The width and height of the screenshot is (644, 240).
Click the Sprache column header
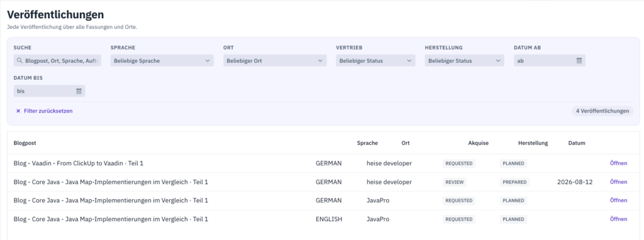(x=367, y=143)
